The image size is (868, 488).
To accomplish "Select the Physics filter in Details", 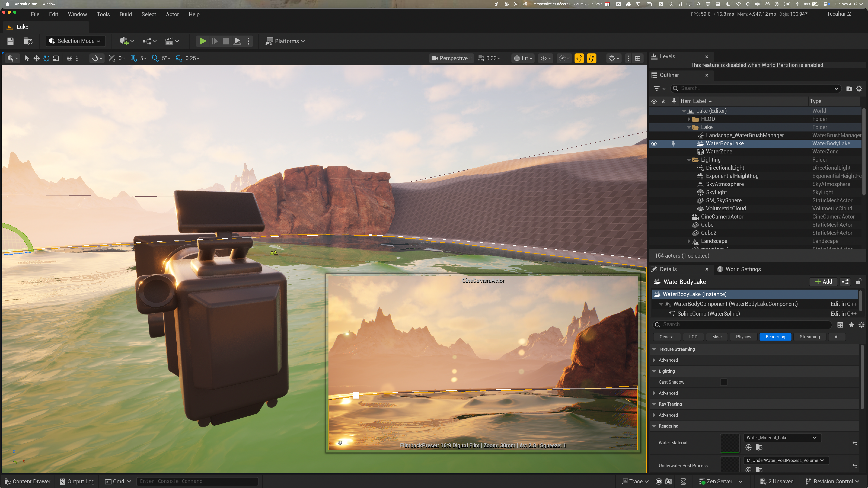I will pyautogui.click(x=743, y=337).
